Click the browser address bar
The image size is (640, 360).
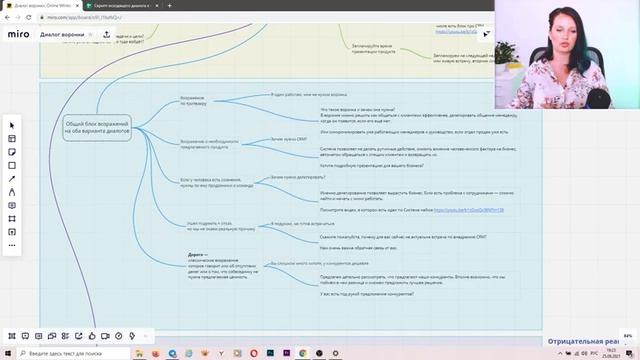pos(265,17)
